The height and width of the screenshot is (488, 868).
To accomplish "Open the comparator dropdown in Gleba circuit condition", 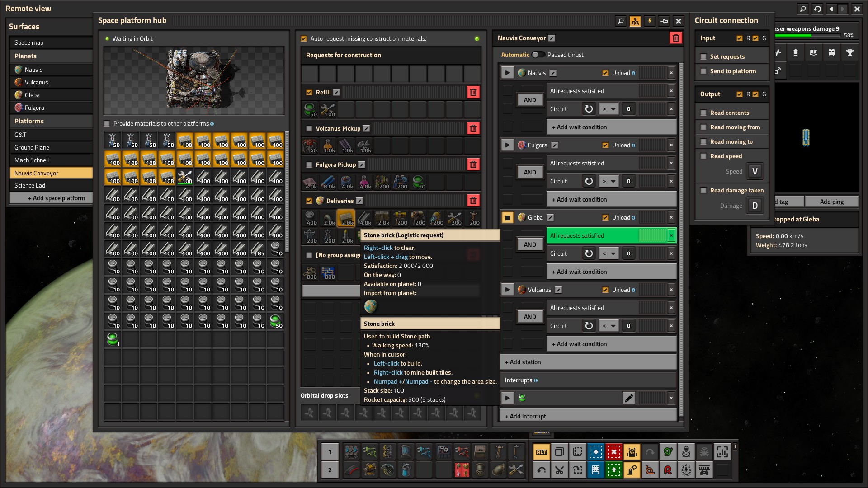I will click(609, 253).
